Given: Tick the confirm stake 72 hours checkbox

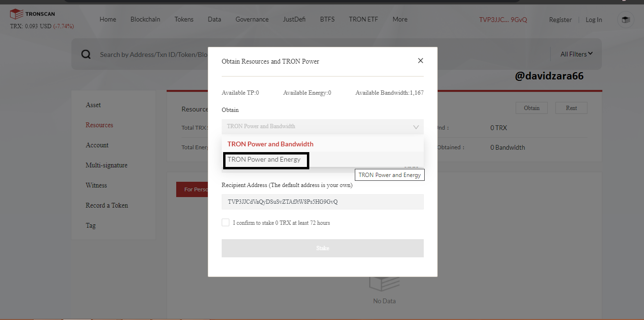Looking at the screenshot, I should 226,222.
